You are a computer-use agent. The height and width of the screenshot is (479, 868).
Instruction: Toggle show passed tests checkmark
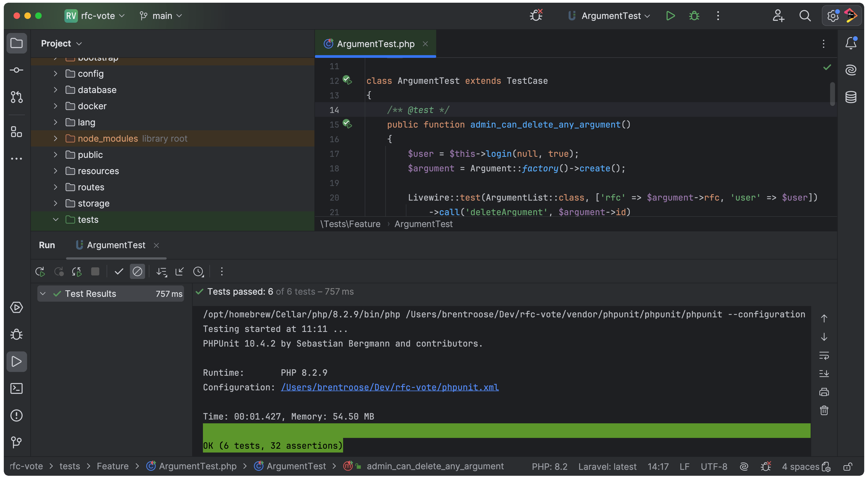119,272
